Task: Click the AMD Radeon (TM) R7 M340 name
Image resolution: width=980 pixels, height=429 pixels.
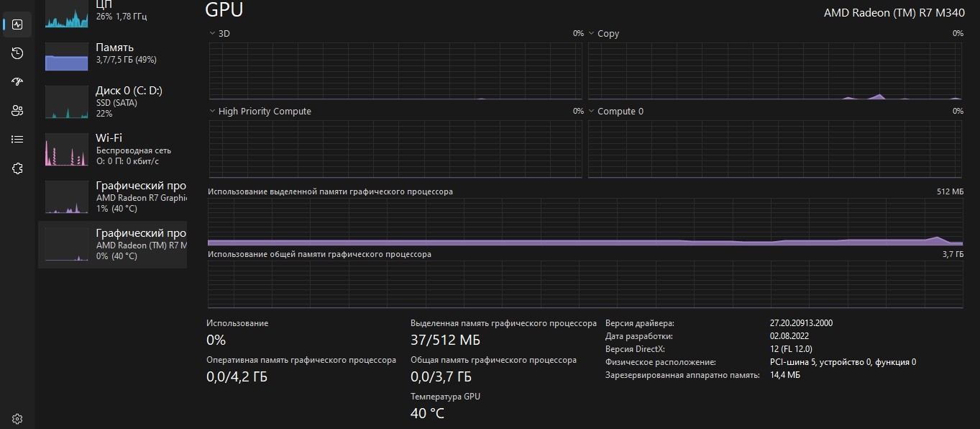Action: [x=894, y=12]
